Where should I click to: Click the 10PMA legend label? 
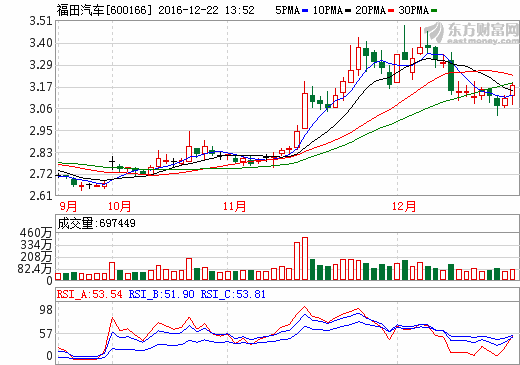(328, 10)
